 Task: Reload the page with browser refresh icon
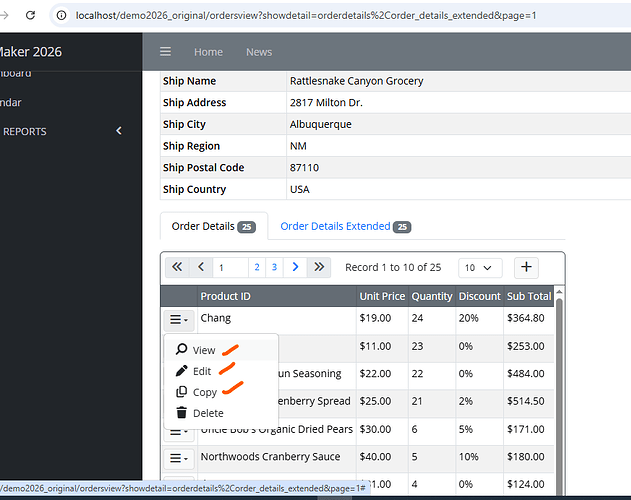point(30,15)
